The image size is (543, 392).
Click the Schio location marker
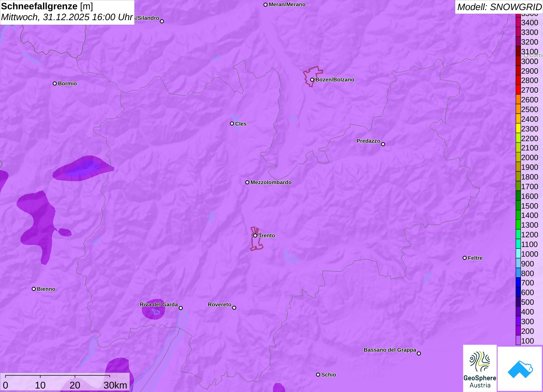[318, 375]
